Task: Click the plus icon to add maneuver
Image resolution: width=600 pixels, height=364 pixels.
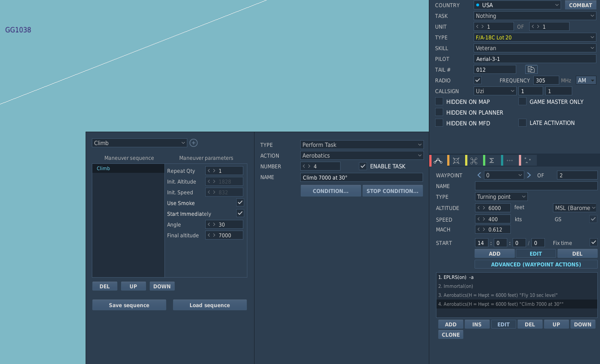Action: click(194, 143)
